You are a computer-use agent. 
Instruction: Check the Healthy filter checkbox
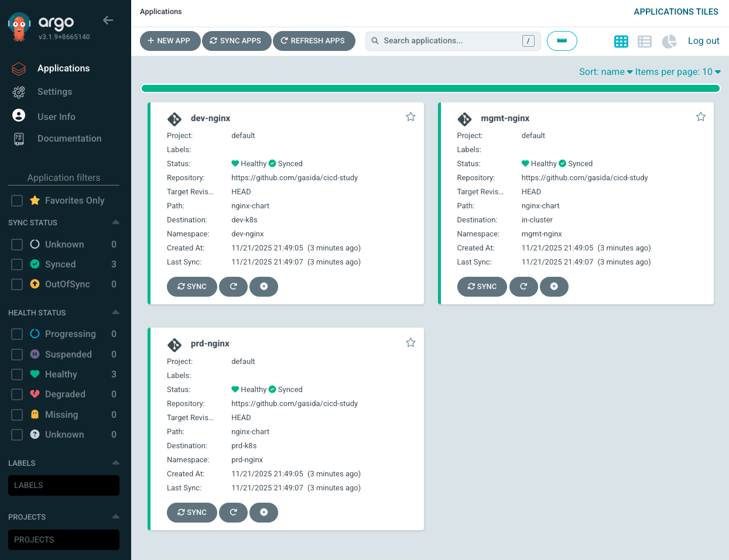(17, 375)
